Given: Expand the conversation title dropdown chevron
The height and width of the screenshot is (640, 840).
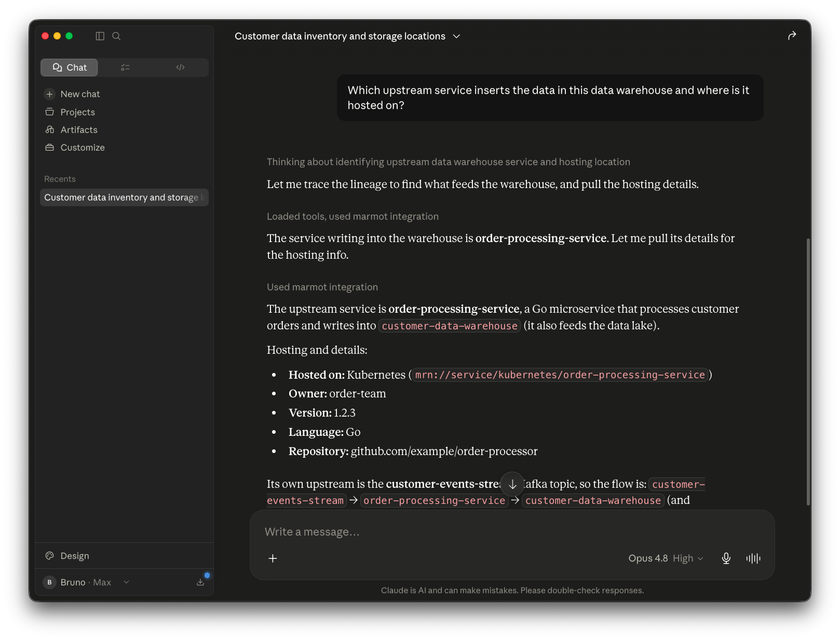Looking at the screenshot, I should point(456,36).
